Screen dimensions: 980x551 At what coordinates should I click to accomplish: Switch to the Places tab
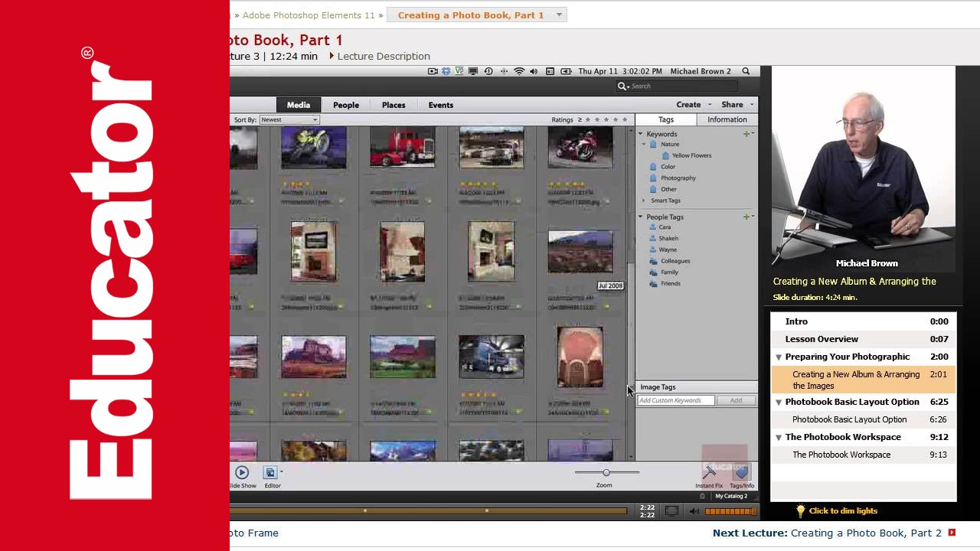click(394, 105)
